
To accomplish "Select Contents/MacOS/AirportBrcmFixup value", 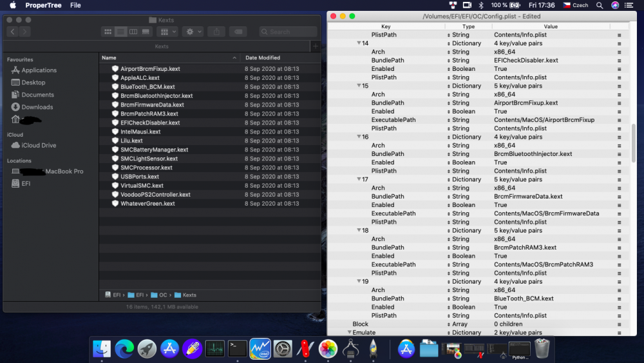I will pyautogui.click(x=544, y=120).
